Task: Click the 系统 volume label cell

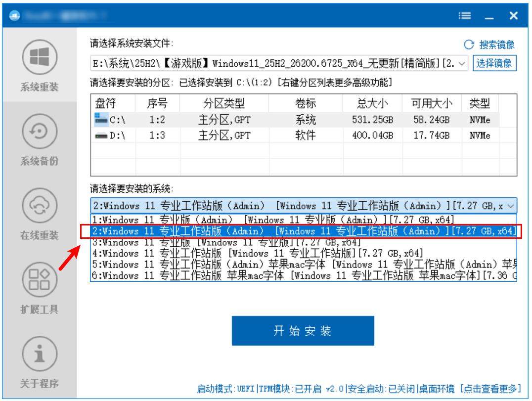Action: coord(306,120)
